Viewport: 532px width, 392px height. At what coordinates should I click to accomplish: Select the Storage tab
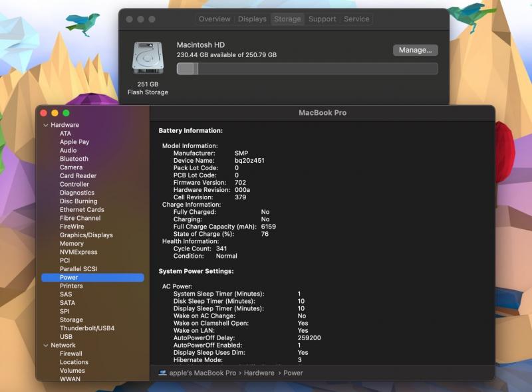tap(287, 19)
